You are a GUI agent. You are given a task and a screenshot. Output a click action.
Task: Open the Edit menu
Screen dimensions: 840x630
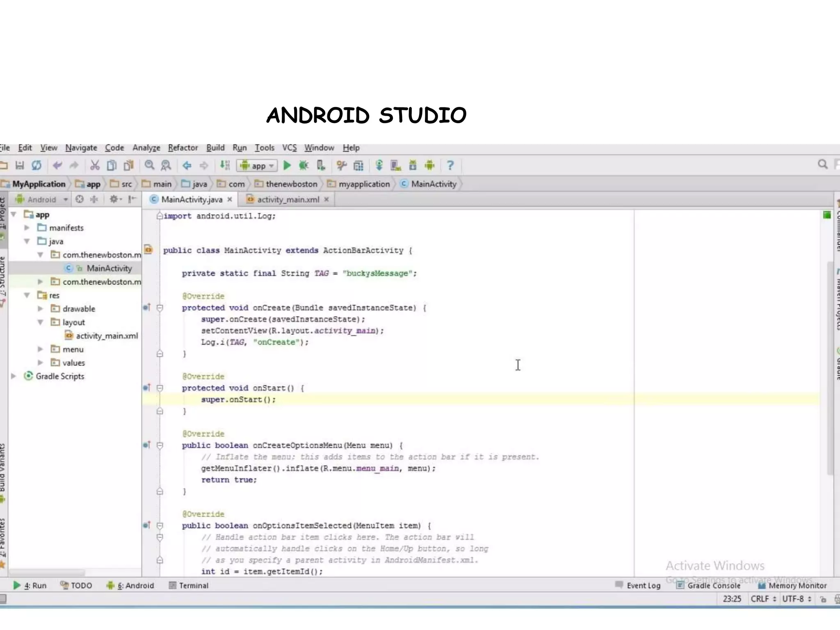[25, 148]
